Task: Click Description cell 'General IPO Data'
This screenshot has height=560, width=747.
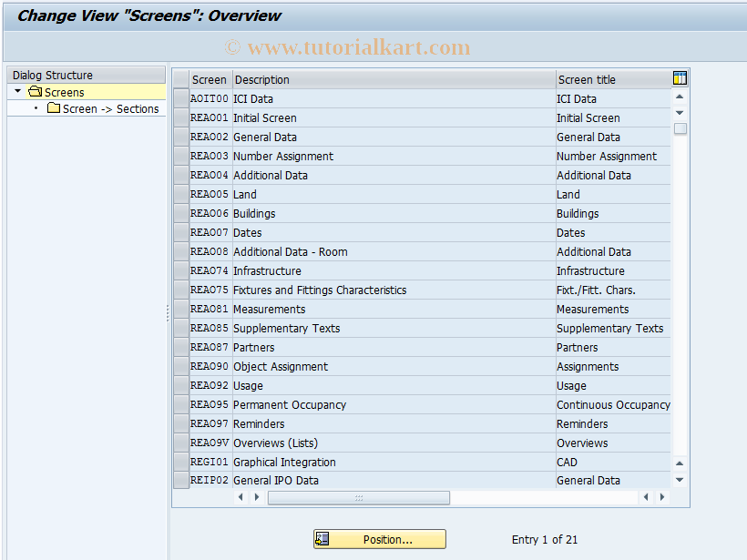Action: (x=394, y=480)
